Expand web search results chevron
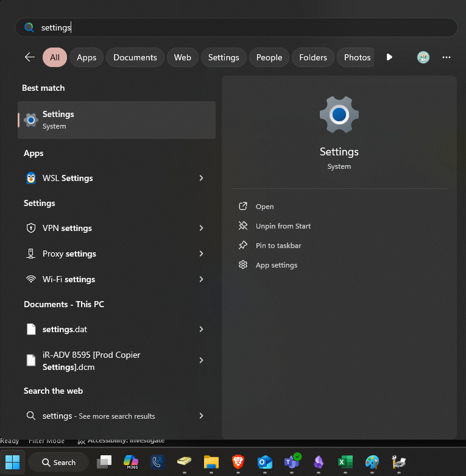This screenshot has width=466, height=476. [201, 416]
